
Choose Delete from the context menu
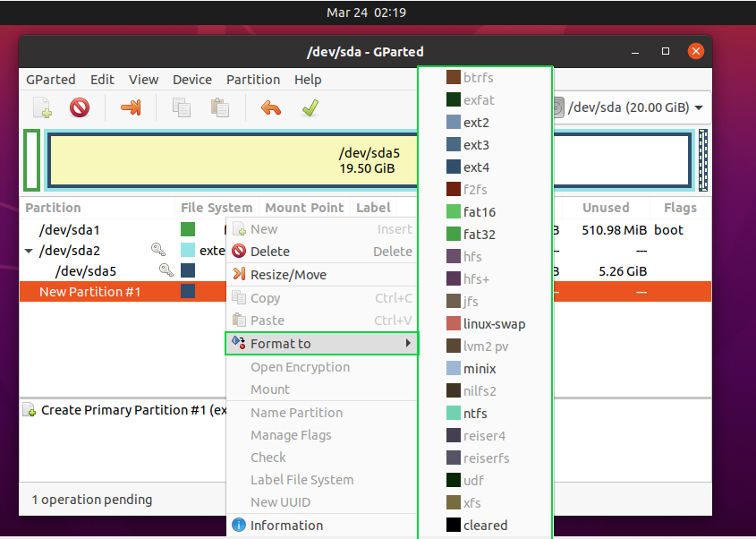[x=322, y=252]
